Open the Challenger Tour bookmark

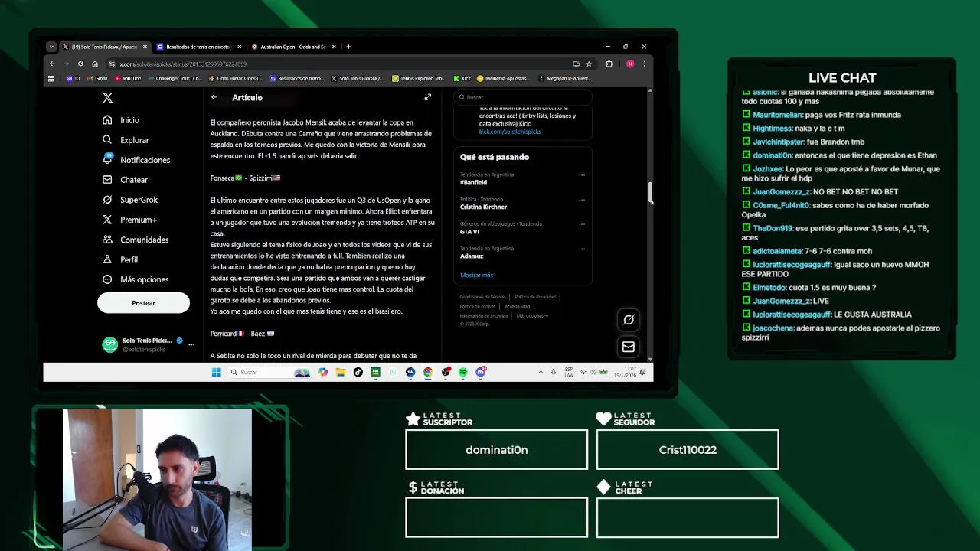pyautogui.click(x=175, y=78)
